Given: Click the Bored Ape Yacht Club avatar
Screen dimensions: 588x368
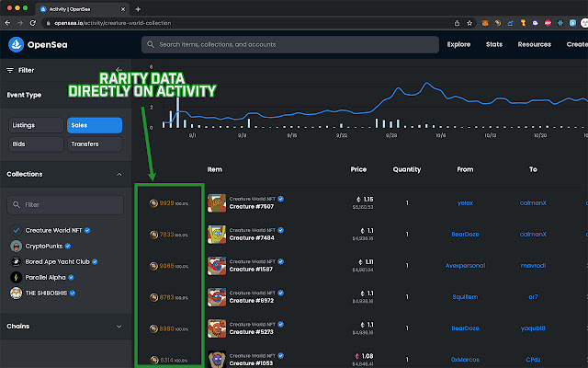Looking at the screenshot, I should point(16,261).
